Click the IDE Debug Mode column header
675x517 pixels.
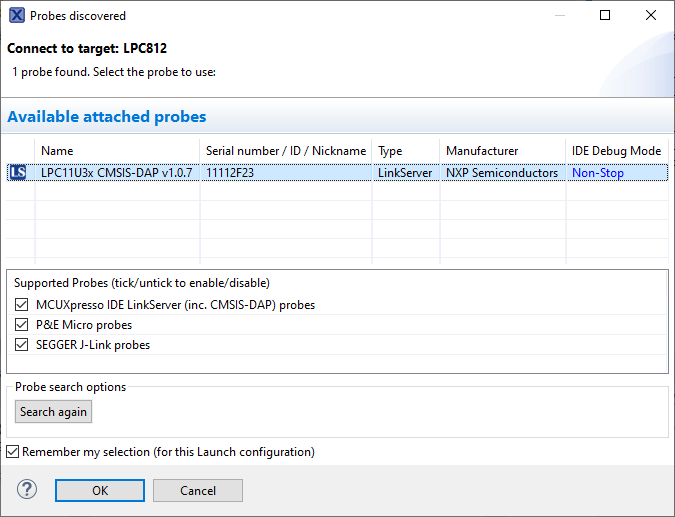click(616, 151)
